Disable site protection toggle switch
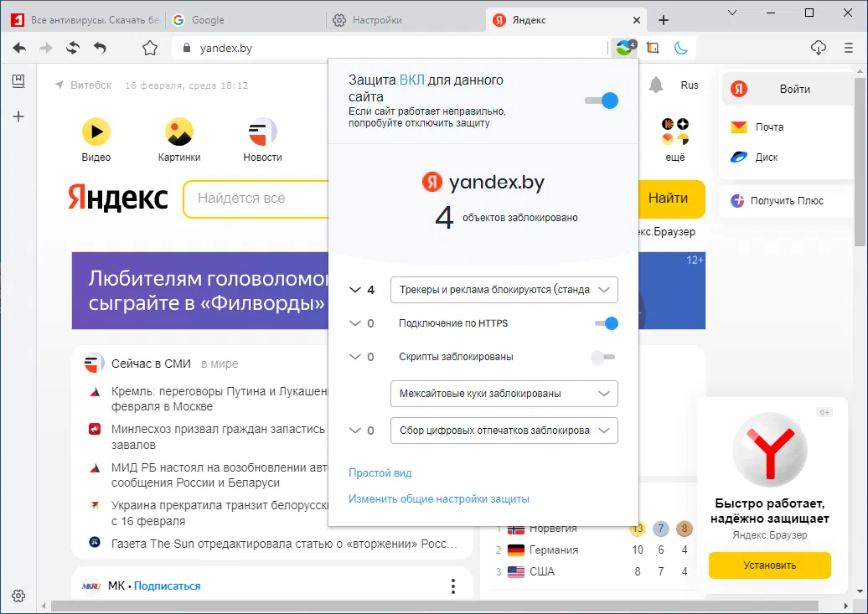 pyautogui.click(x=602, y=101)
